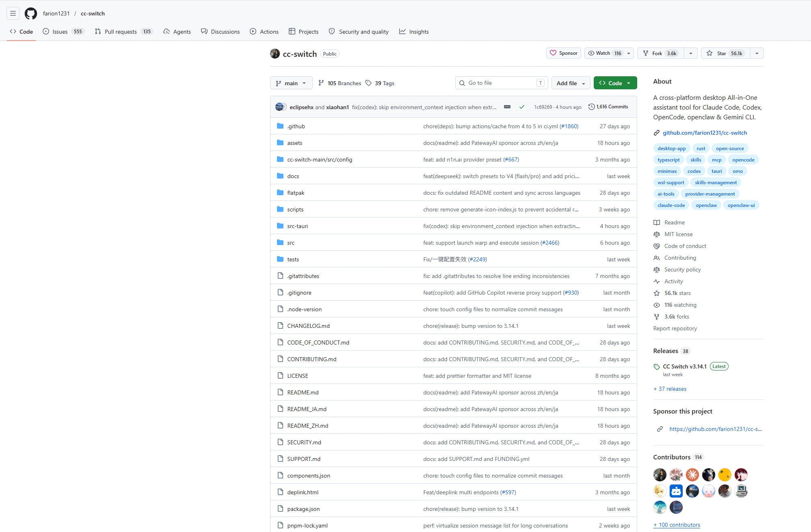Click the tag icon beside 39 Tags

pyautogui.click(x=368, y=83)
